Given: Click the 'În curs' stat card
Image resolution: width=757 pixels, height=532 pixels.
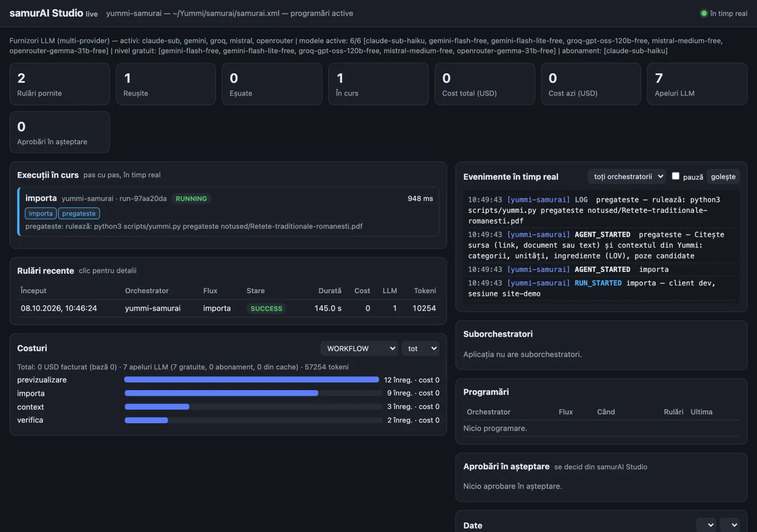Looking at the screenshot, I should 378,84.
